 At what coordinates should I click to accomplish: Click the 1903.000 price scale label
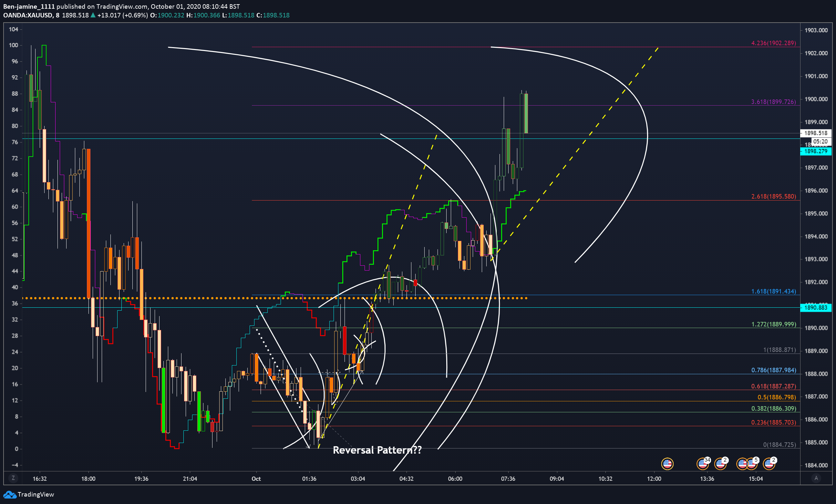(x=816, y=30)
